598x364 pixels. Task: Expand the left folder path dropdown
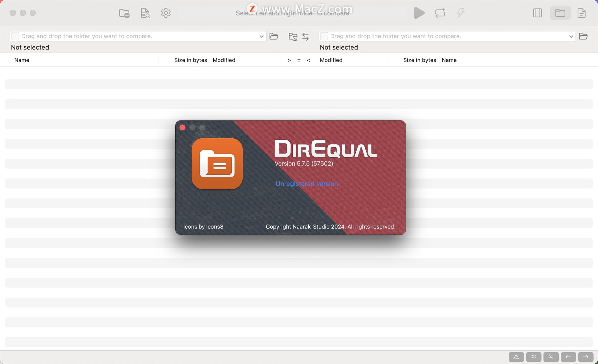click(262, 36)
